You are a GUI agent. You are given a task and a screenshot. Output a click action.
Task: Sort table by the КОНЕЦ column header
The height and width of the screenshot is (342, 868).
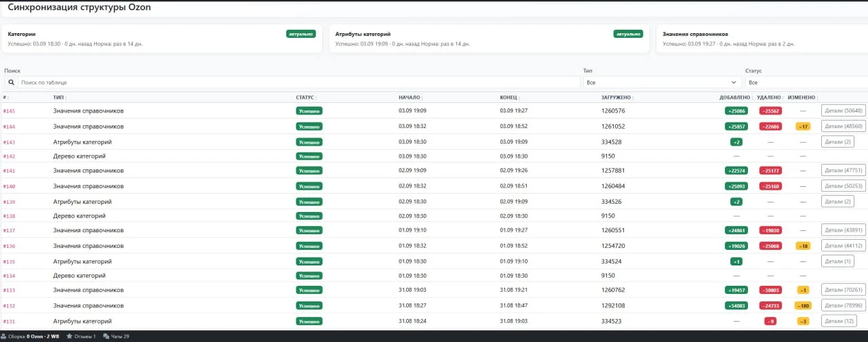tap(509, 98)
